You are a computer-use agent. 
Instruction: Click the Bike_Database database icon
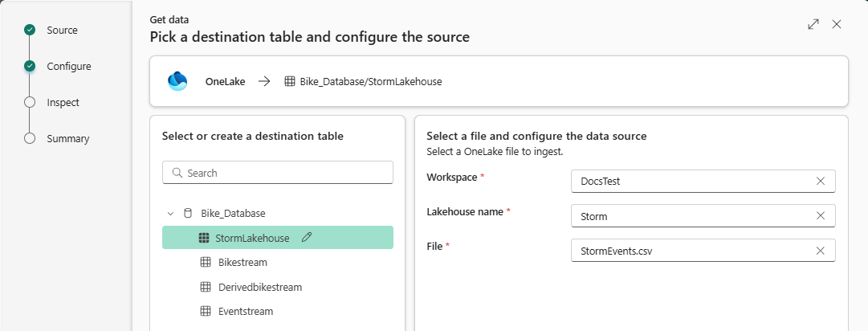pos(189,214)
